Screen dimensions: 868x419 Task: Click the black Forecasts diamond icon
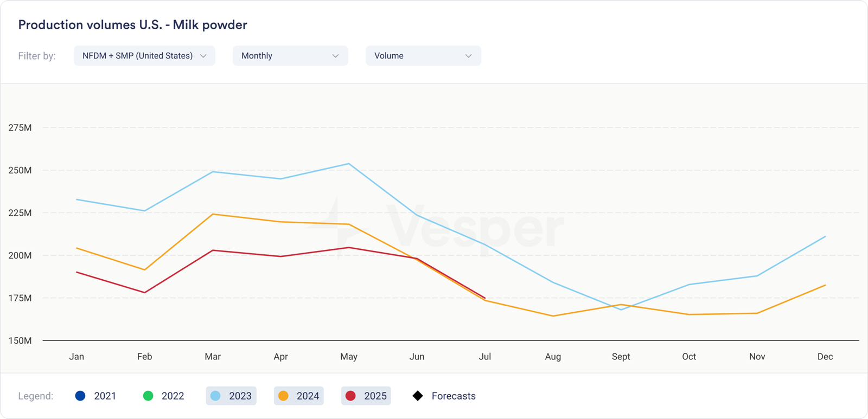418,396
